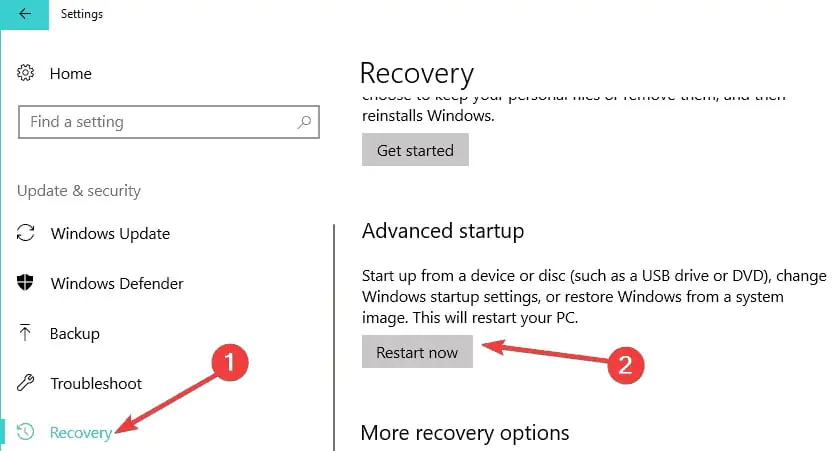Image resolution: width=835 pixels, height=451 pixels.
Task: Go to Settings Home
Action: (70, 73)
